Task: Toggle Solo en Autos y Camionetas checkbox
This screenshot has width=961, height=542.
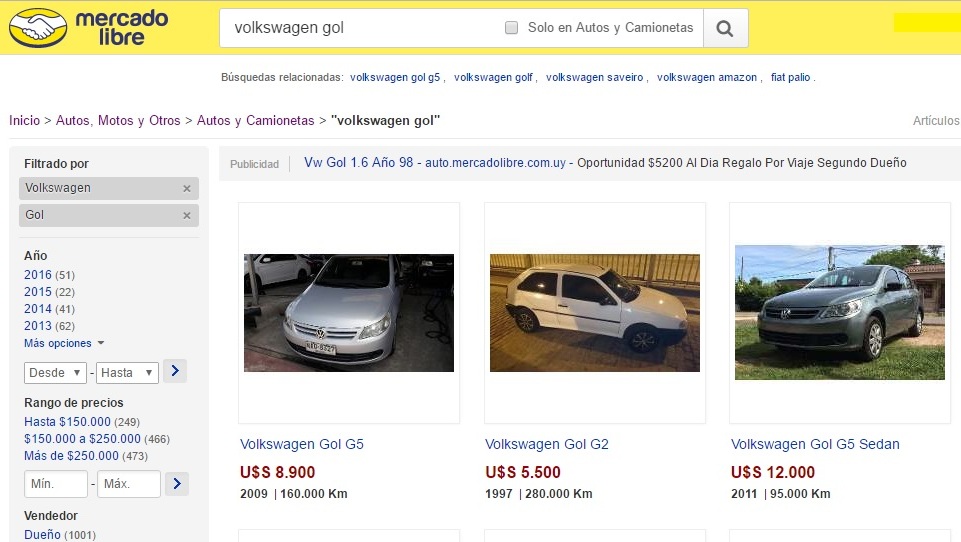Action: click(511, 28)
